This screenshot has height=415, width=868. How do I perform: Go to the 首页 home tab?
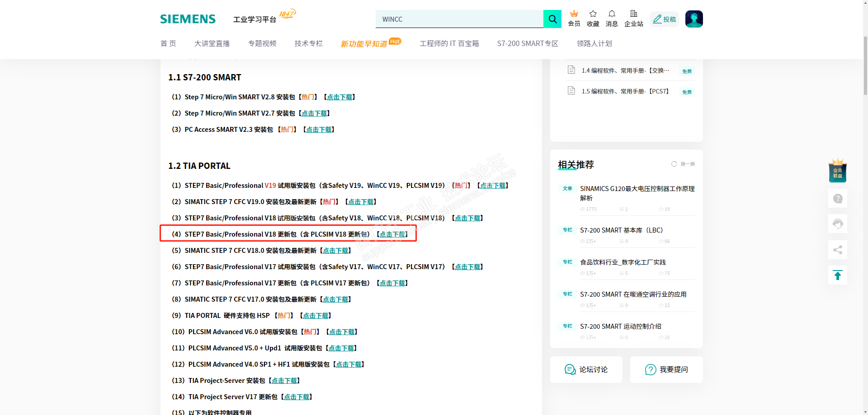click(x=168, y=43)
